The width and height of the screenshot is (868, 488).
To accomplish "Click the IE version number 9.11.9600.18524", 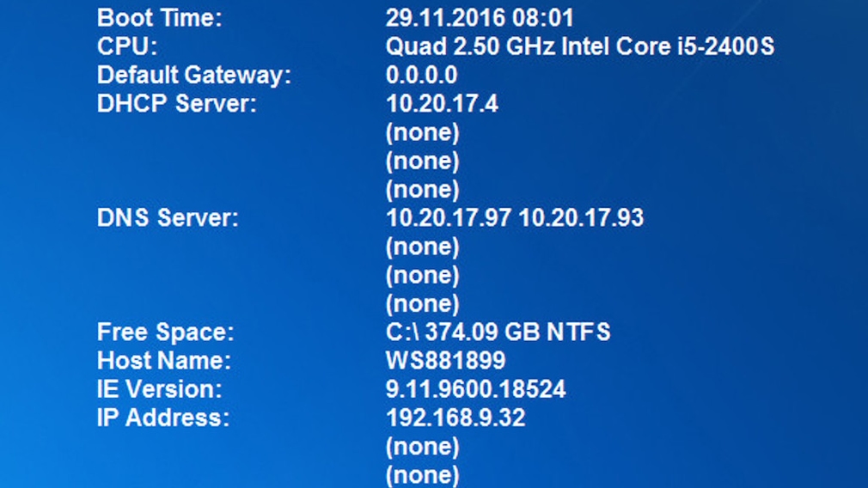I will pos(475,389).
